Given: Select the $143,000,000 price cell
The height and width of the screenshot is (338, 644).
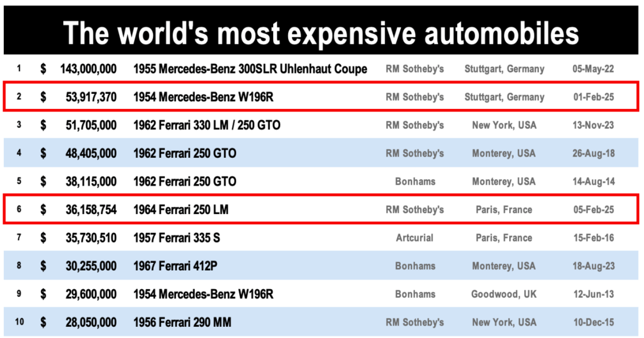Looking at the screenshot, I should 88,69.
